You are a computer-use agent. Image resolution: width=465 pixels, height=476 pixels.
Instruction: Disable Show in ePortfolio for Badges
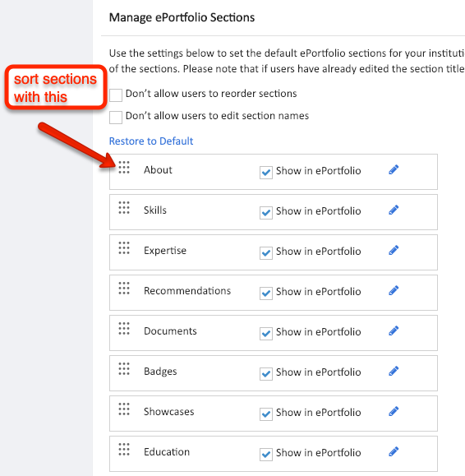click(266, 374)
